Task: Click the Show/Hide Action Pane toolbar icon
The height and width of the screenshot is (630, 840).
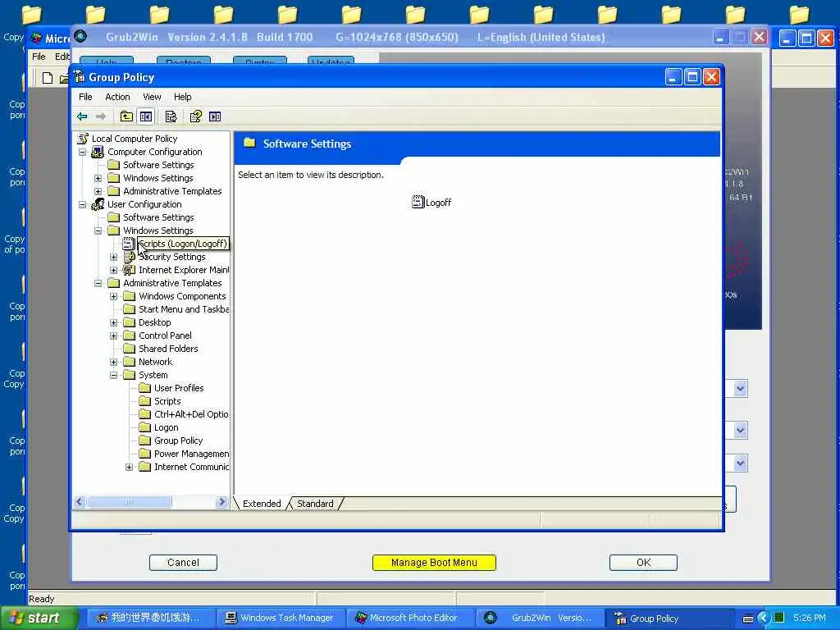Action: (215, 116)
